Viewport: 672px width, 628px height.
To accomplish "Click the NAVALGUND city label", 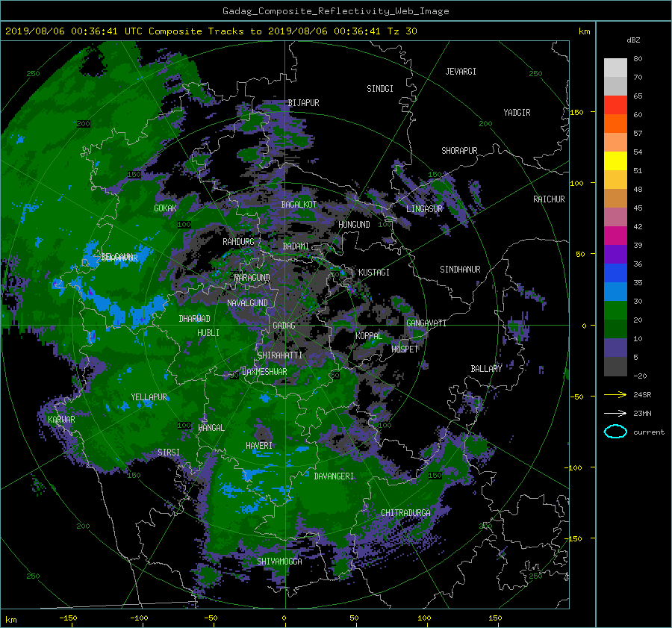I will click(247, 303).
